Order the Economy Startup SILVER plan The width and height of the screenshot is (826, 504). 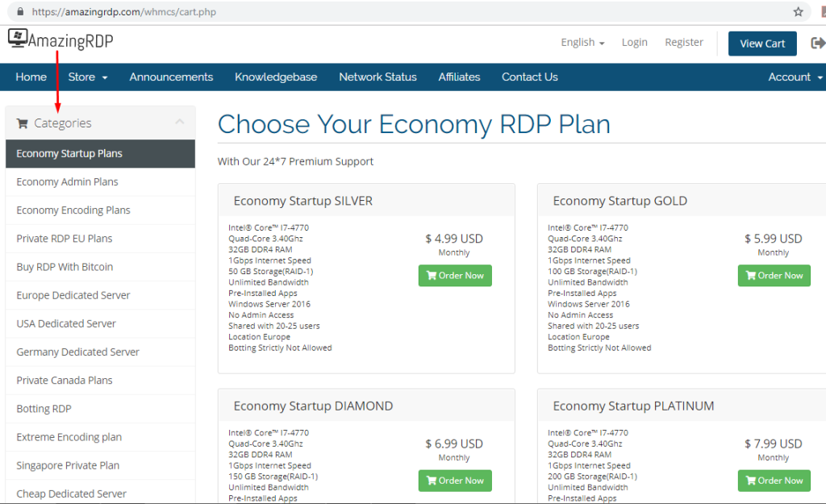(455, 276)
